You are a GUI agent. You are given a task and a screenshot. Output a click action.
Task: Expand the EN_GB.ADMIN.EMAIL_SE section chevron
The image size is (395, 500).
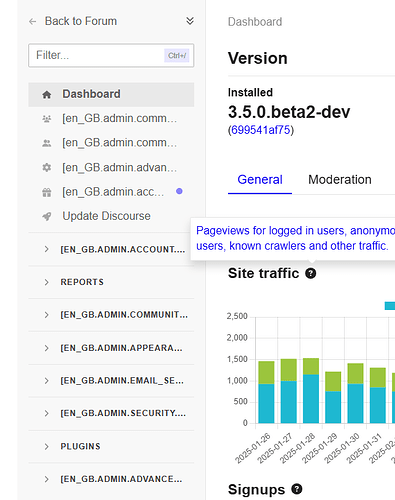coord(46,381)
